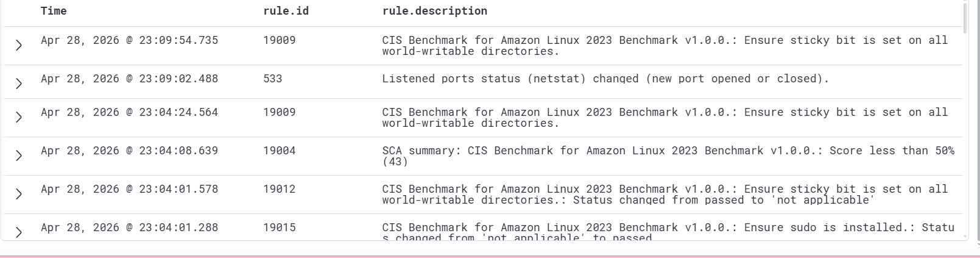Image resolution: width=980 pixels, height=258 pixels.
Task: Expand the 23:09:54.735 event row
Action: (19, 45)
